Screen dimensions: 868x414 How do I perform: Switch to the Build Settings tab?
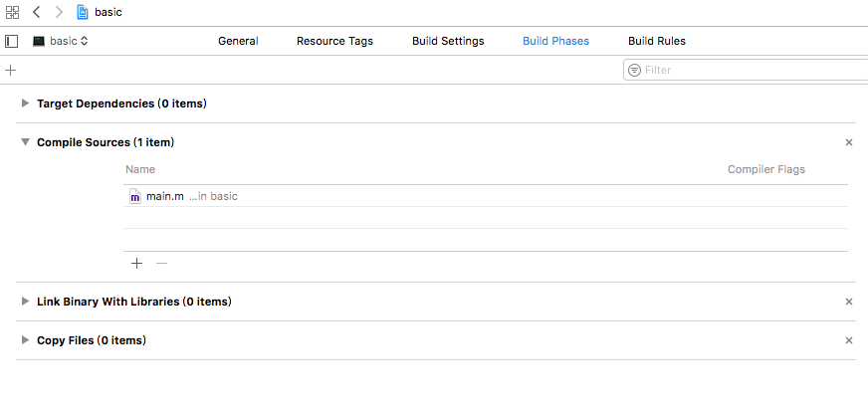click(x=448, y=41)
